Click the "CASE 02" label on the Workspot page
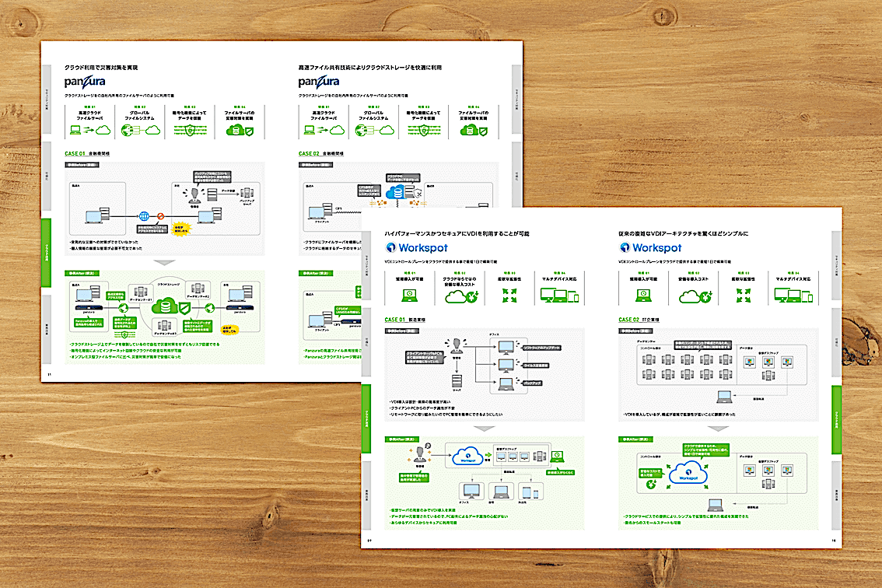Viewport: 882px width, 588px height. coord(629,320)
